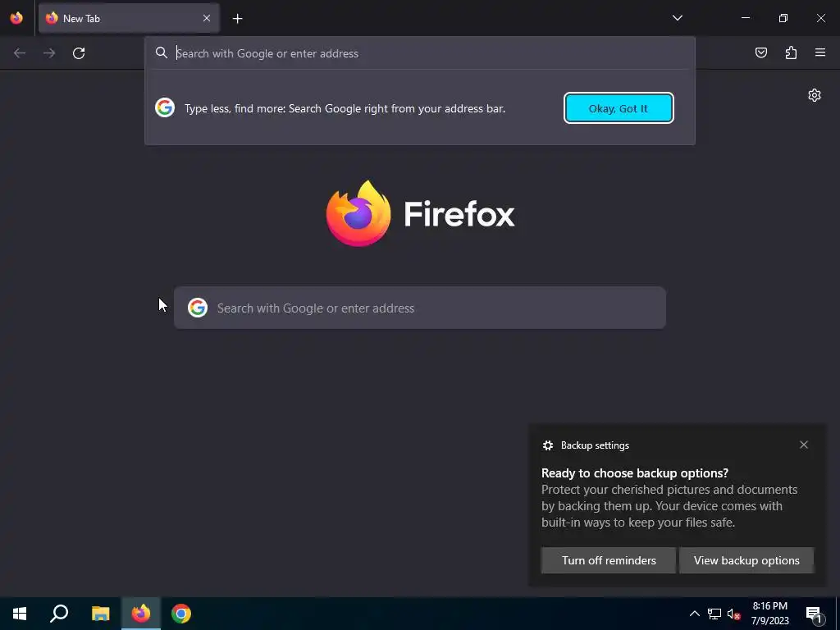Image resolution: width=840 pixels, height=630 pixels.
Task: Open the new tab personalize gear
Action: tap(815, 95)
